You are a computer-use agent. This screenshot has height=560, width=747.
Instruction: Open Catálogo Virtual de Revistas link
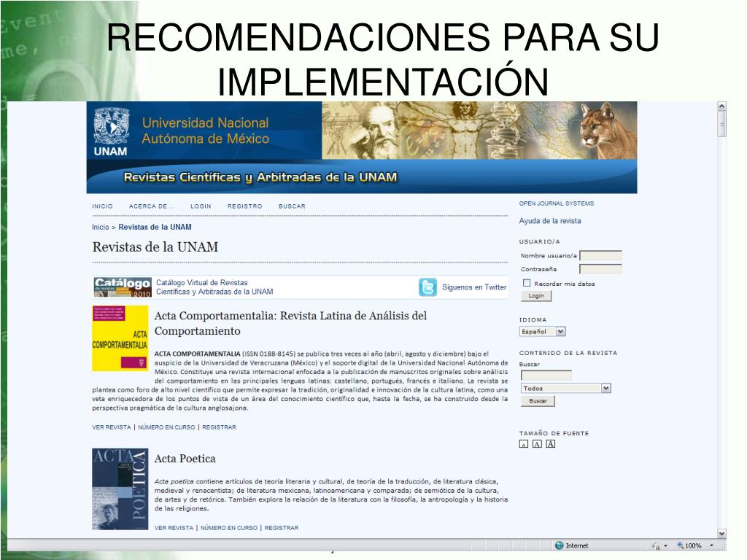coord(214,287)
